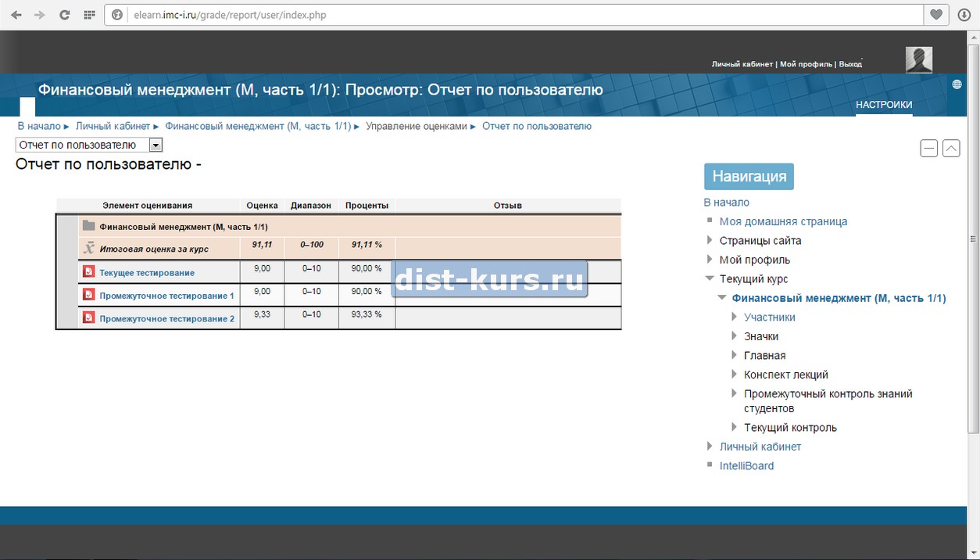This screenshot has height=560, width=980.
Task: Go back with browser back arrow
Action: pos(16,15)
